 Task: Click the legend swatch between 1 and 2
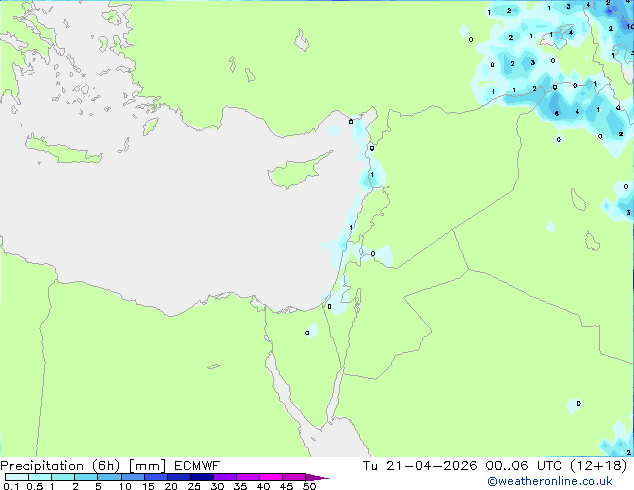(63, 477)
